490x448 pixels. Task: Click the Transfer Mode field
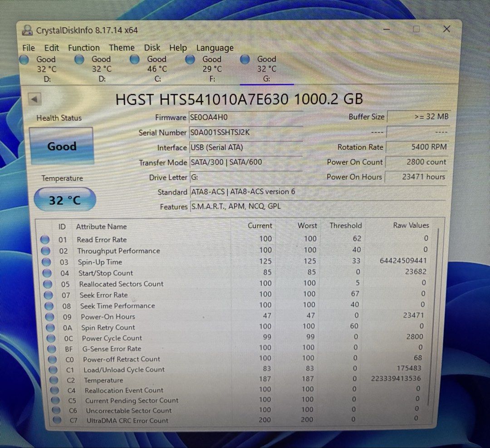[245, 162]
